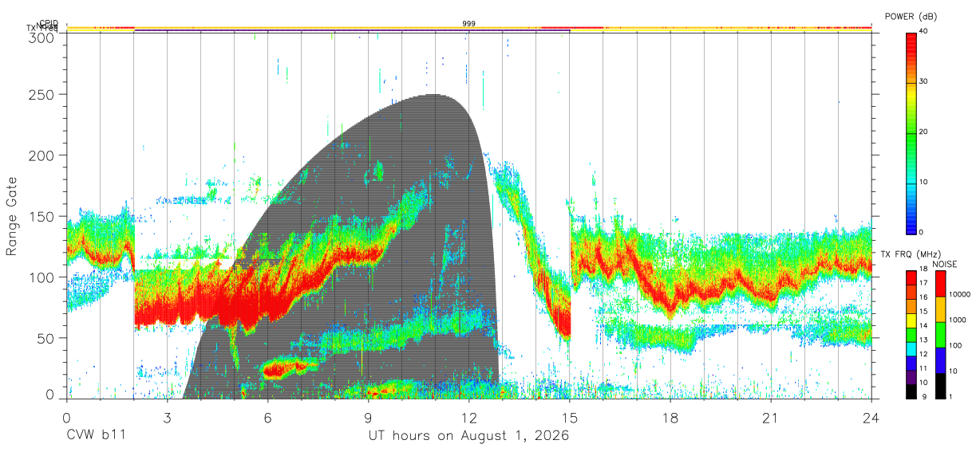Screen dimensions: 980x452
Task: Click the '0' range gate tick label
Action: pos(50,395)
